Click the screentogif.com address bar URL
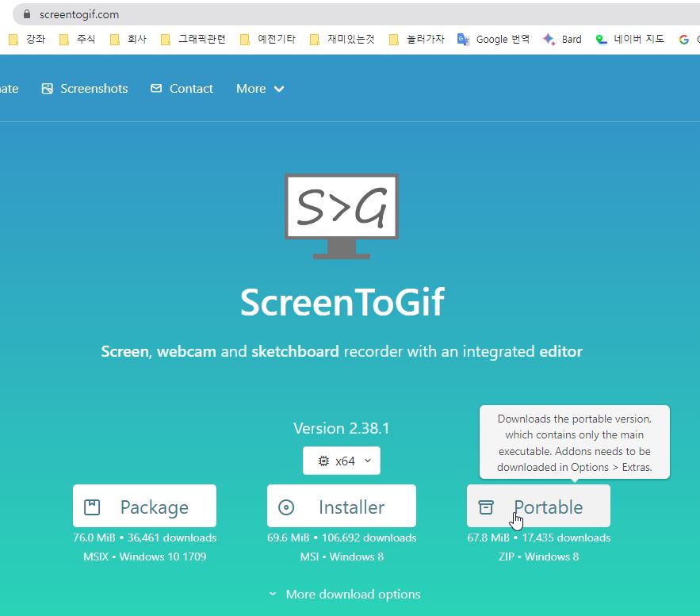 79,14
